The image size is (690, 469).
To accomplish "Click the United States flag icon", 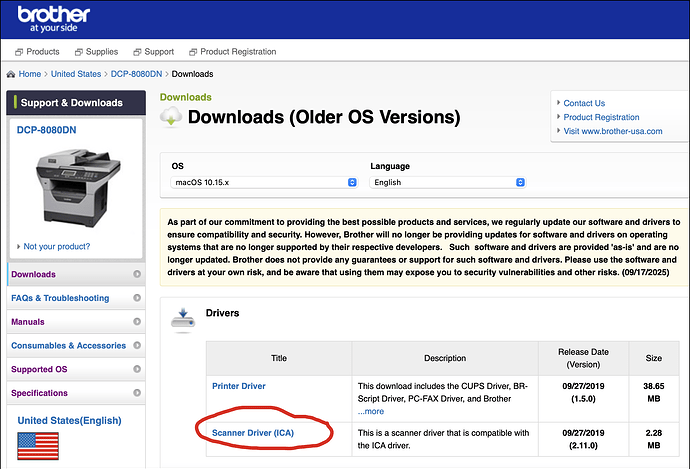I will pyautogui.click(x=38, y=446).
